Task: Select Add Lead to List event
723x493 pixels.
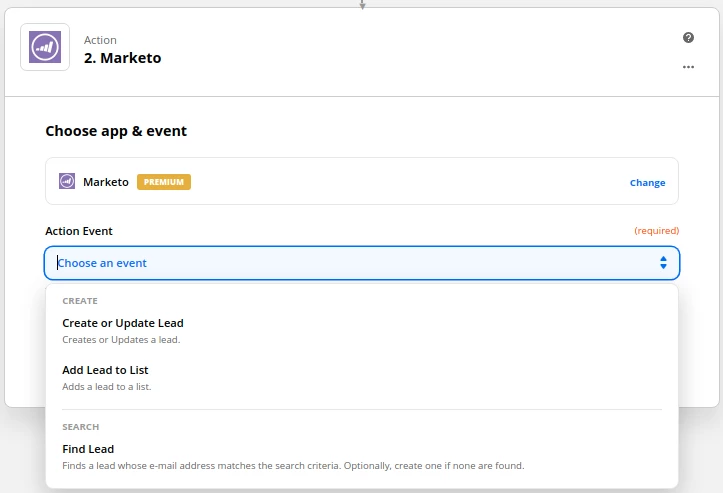Action: [362, 378]
